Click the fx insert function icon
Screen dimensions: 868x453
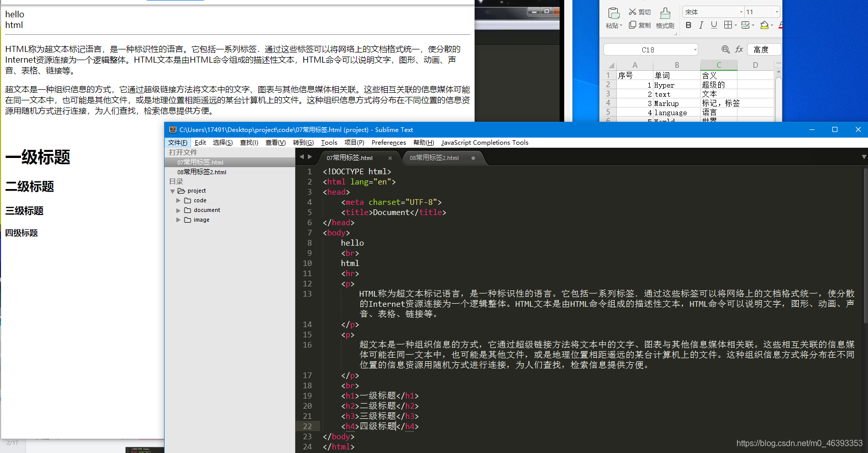739,49
